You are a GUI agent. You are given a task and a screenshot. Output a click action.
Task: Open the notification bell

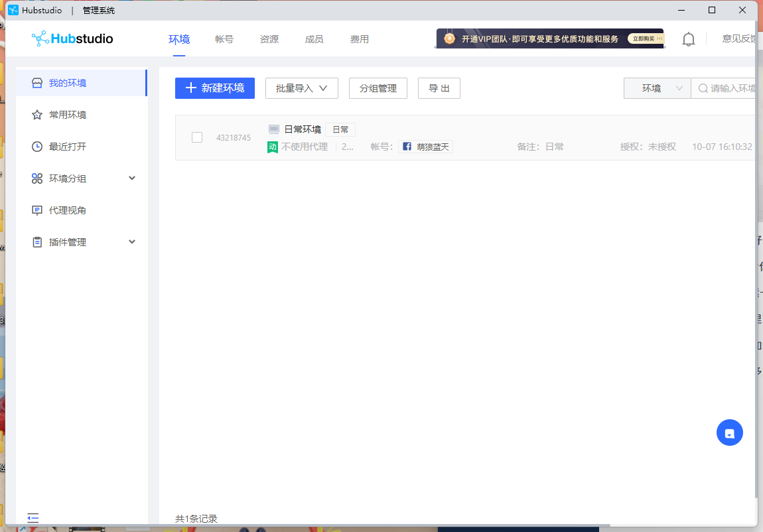click(x=689, y=38)
